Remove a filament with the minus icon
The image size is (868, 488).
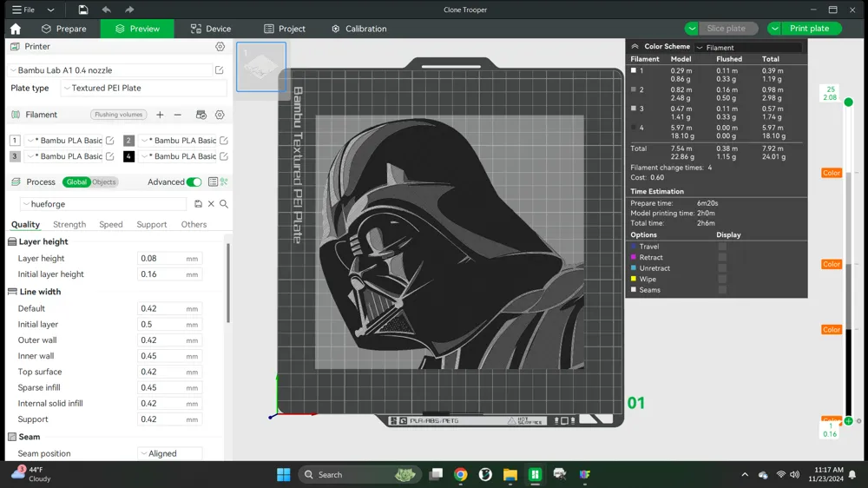click(178, 115)
